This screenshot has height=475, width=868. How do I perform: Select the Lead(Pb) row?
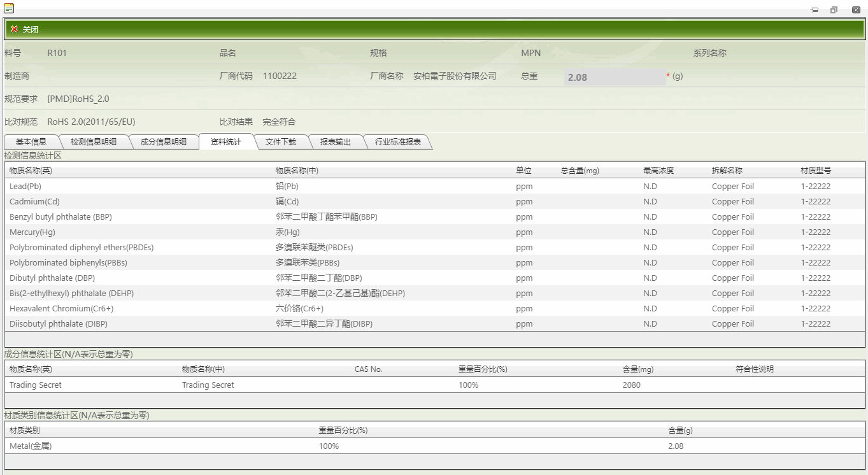(x=434, y=186)
